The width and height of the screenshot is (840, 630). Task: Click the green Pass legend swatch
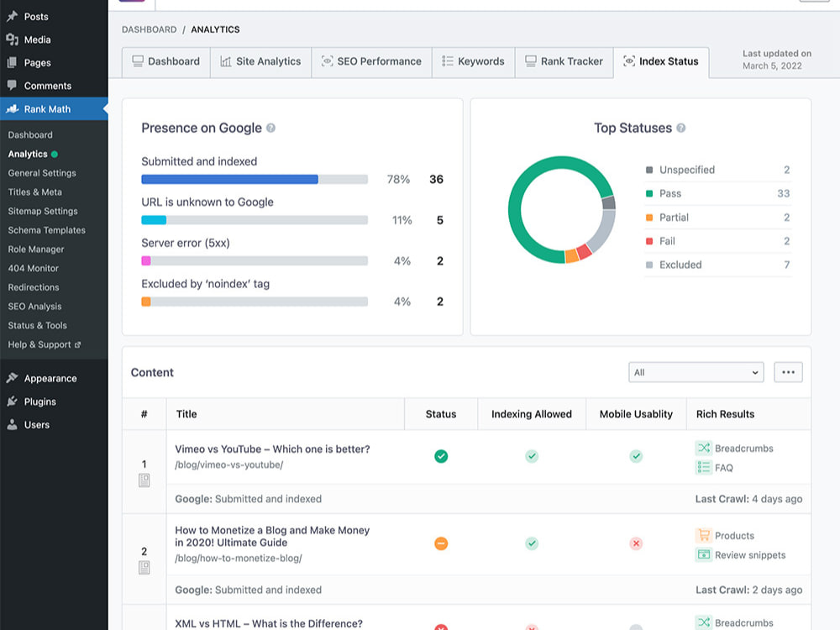pyautogui.click(x=649, y=193)
